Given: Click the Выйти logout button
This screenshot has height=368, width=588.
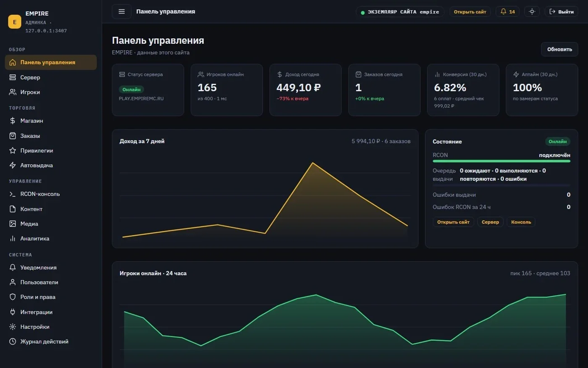Looking at the screenshot, I should click(561, 12).
